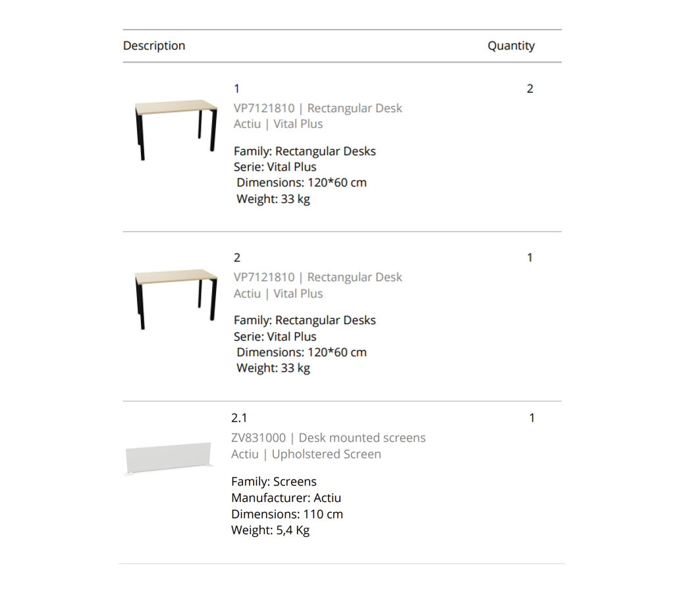The height and width of the screenshot is (589, 700).
Task: Click quantity value 2 for item 1
Action: (x=530, y=89)
